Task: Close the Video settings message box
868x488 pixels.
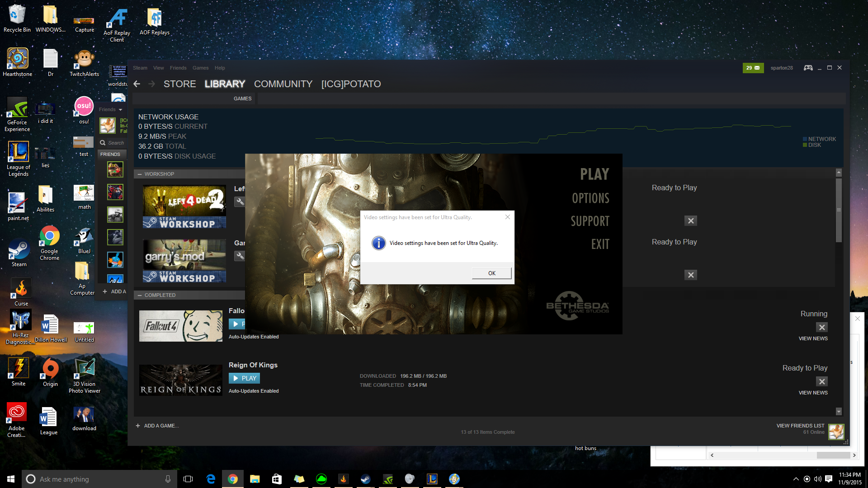Action: tap(508, 217)
